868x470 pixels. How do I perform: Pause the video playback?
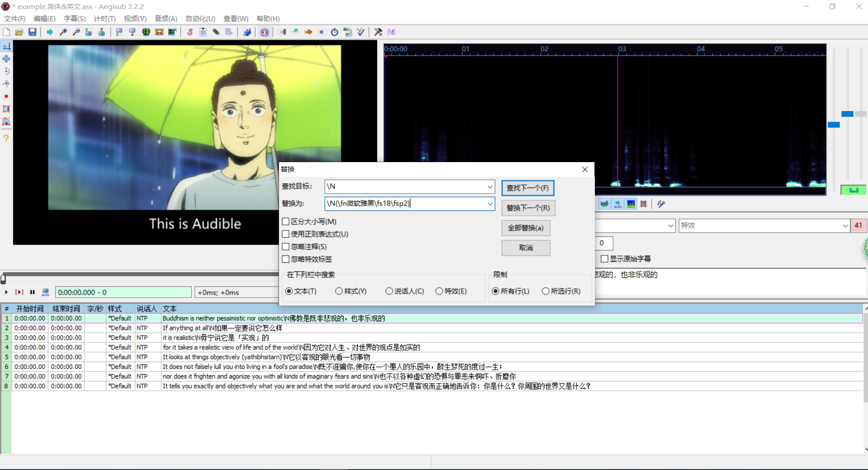(32, 292)
